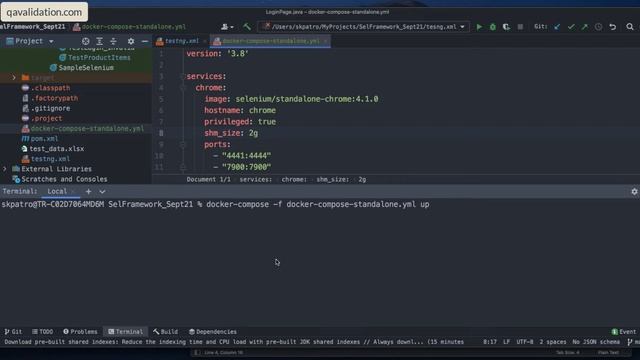Click the image: selenium/standalone-chrome line
The height and width of the screenshot is (360, 640).
[x=291, y=99]
